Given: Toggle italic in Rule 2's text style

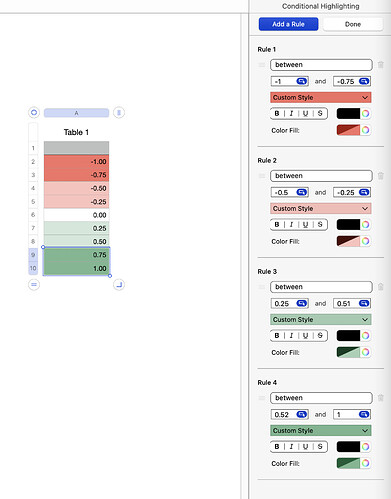Looking at the screenshot, I should coord(291,224).
